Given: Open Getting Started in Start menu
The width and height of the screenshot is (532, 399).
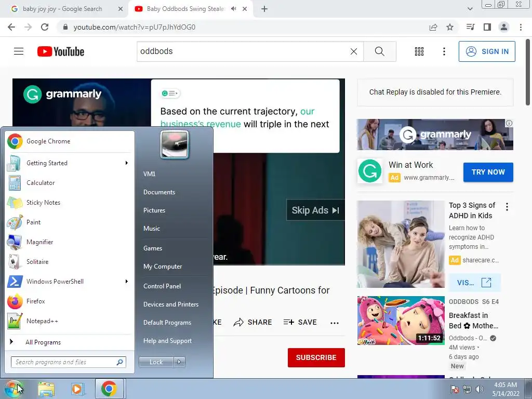Looking at the screenshot, I should 70,163.
